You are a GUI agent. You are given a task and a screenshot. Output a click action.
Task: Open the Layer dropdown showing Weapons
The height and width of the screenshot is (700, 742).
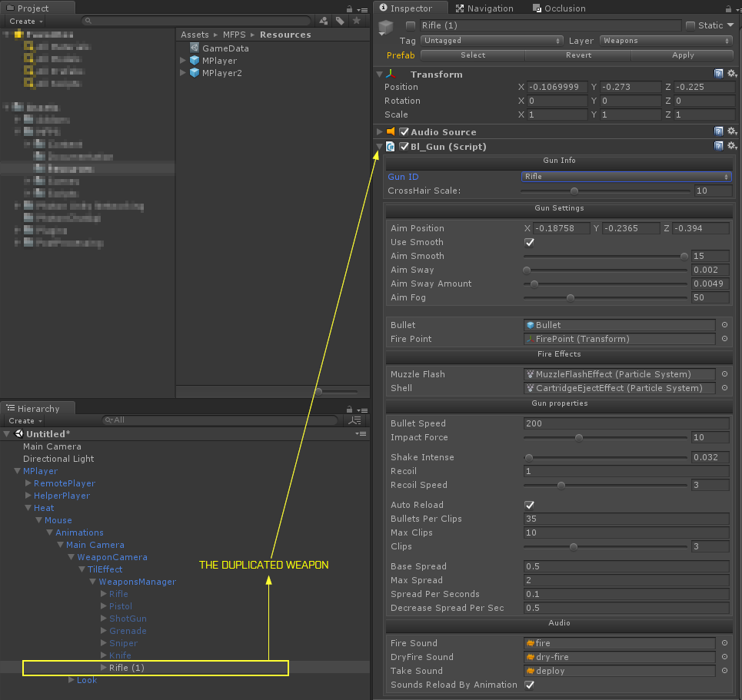[x=667, y=41]
